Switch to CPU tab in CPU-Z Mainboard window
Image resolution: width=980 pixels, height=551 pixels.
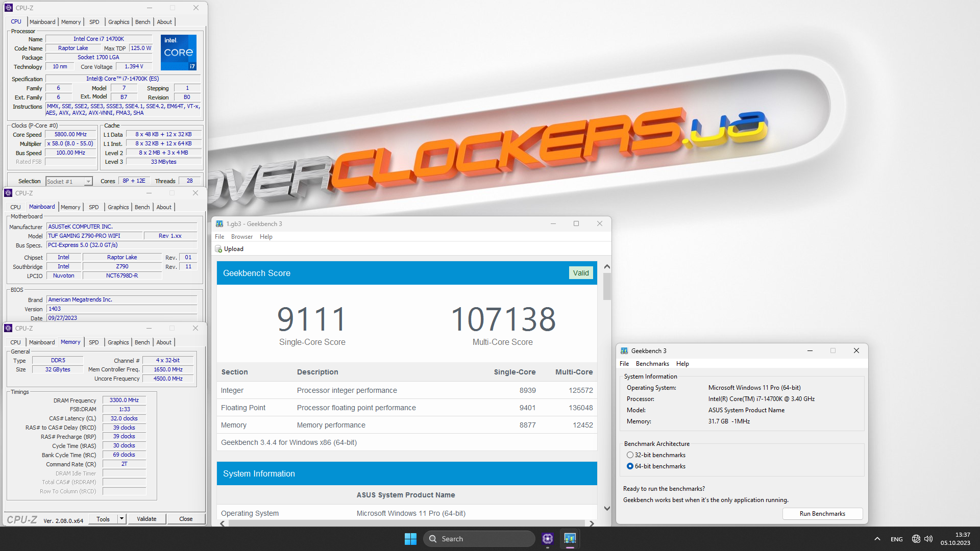coord(15,207)
